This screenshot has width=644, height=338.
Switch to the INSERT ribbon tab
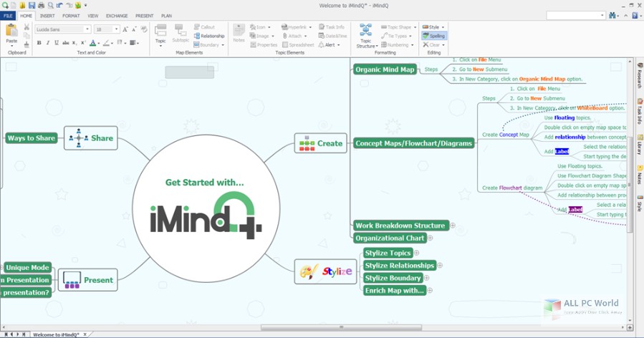coord(47,16)
